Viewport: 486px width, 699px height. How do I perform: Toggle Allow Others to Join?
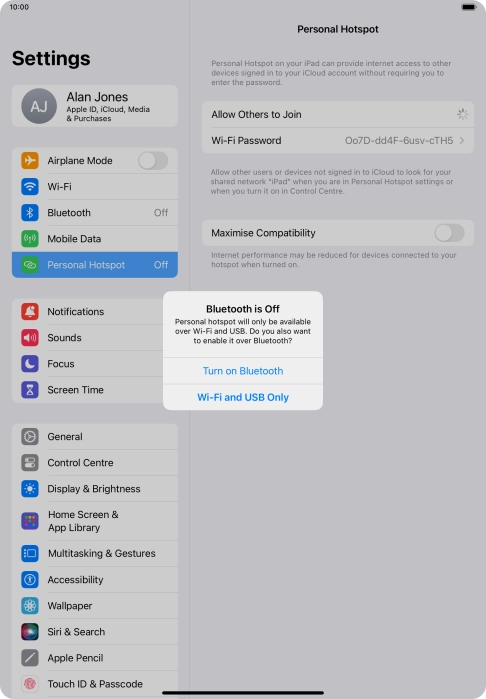(462, 114)
